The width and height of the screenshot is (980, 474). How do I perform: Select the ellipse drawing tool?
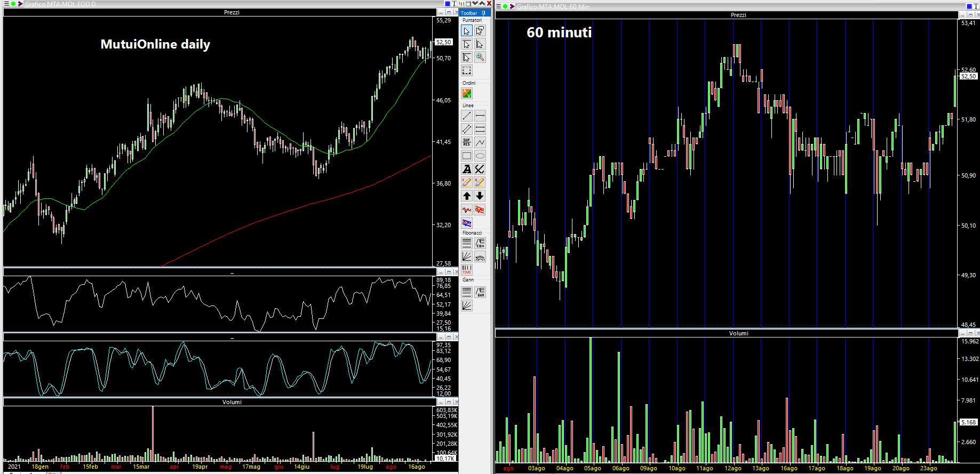pos(480,156)
